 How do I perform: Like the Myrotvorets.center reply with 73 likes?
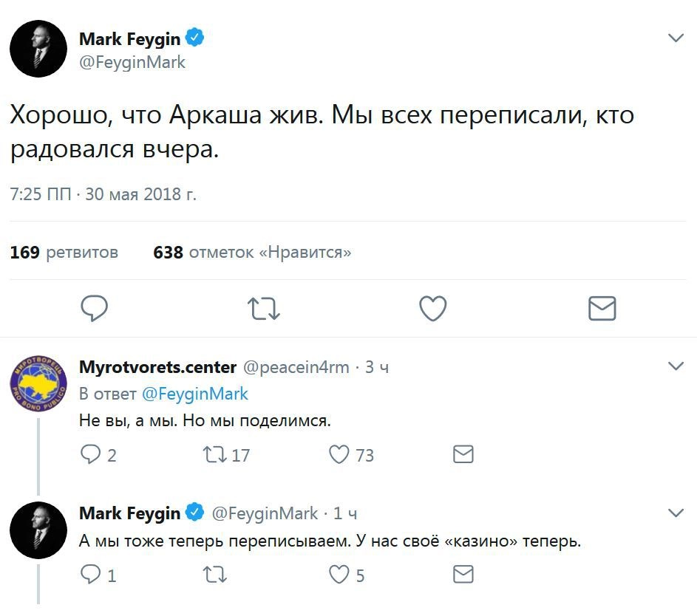tap(339, 454)
